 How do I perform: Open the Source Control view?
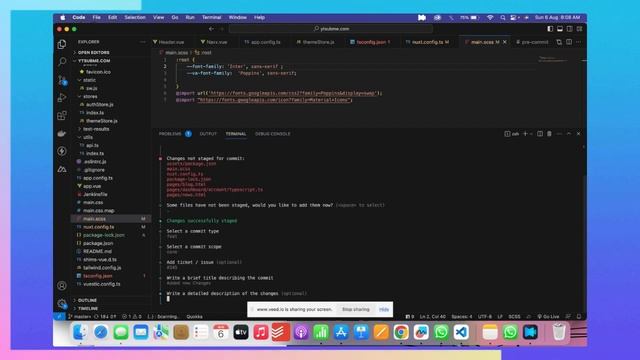click(62, 80)
